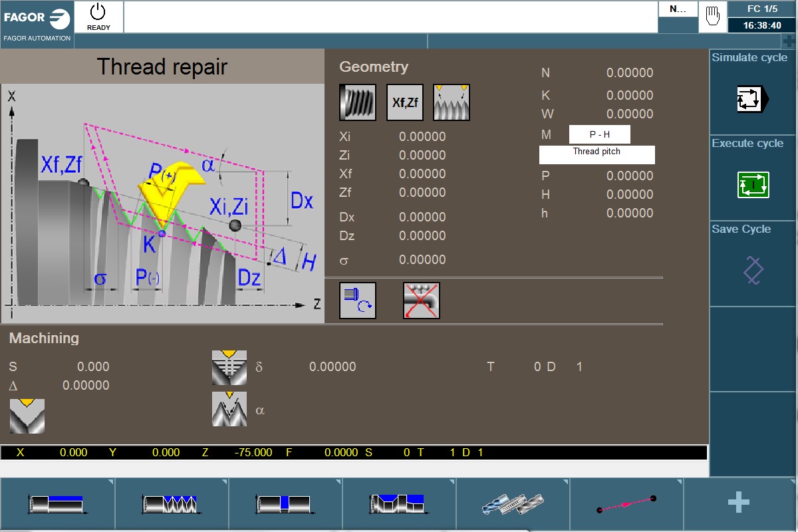
Task: Toggle the coolant off icon
Action: coord(421,301)
